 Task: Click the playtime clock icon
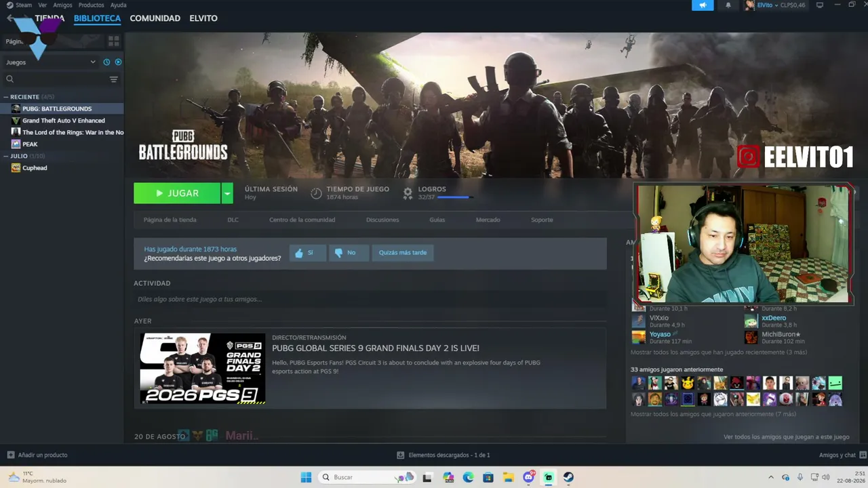point(316,193)
